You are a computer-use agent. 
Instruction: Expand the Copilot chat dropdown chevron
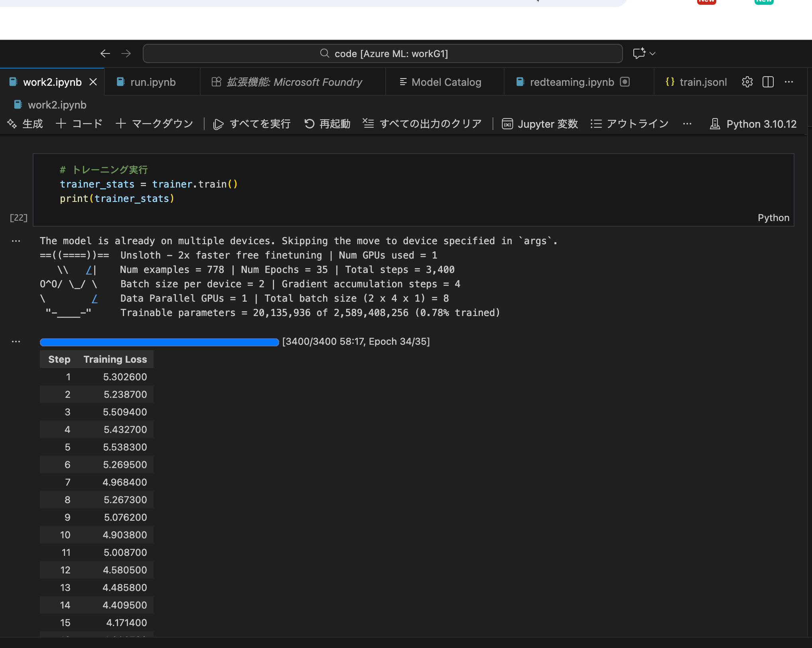(653, 53)
